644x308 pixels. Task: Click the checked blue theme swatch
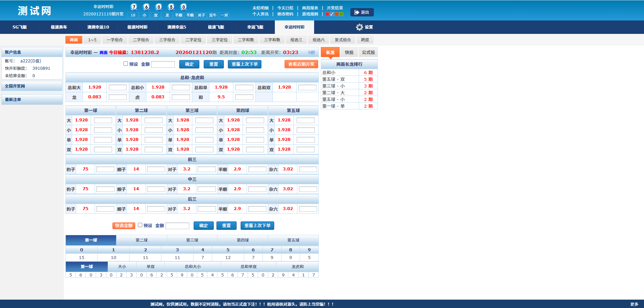point(332,14)
